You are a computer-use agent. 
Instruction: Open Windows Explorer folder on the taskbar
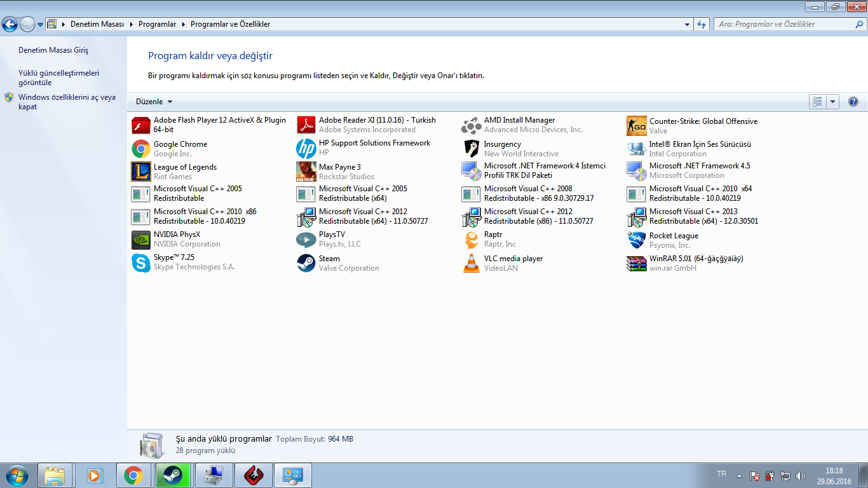pos(55,475)
